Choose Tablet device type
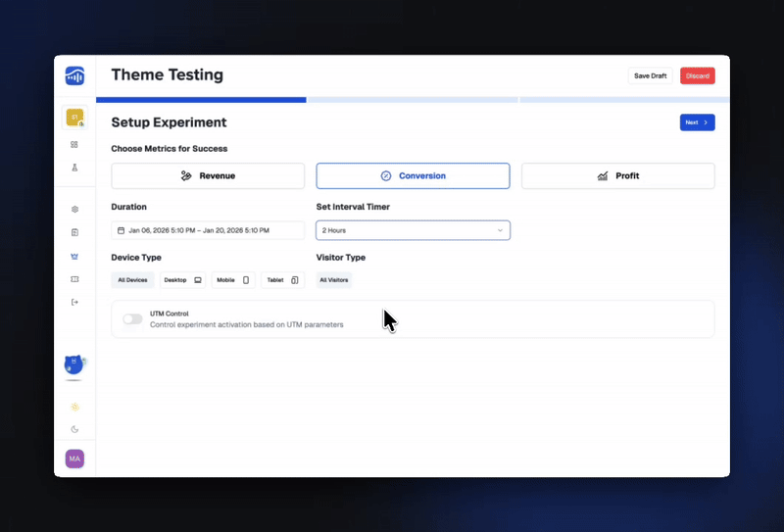Screen dimensions: 784x532 pos(282,280)
